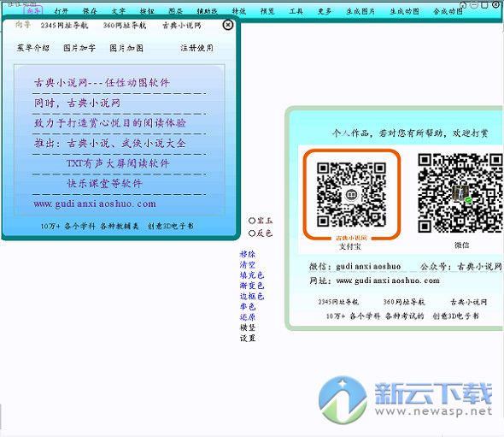The width and height of the screenshot is (504, 437).
Task: Click 生成图片 in the menu bar
Action: 360,11
